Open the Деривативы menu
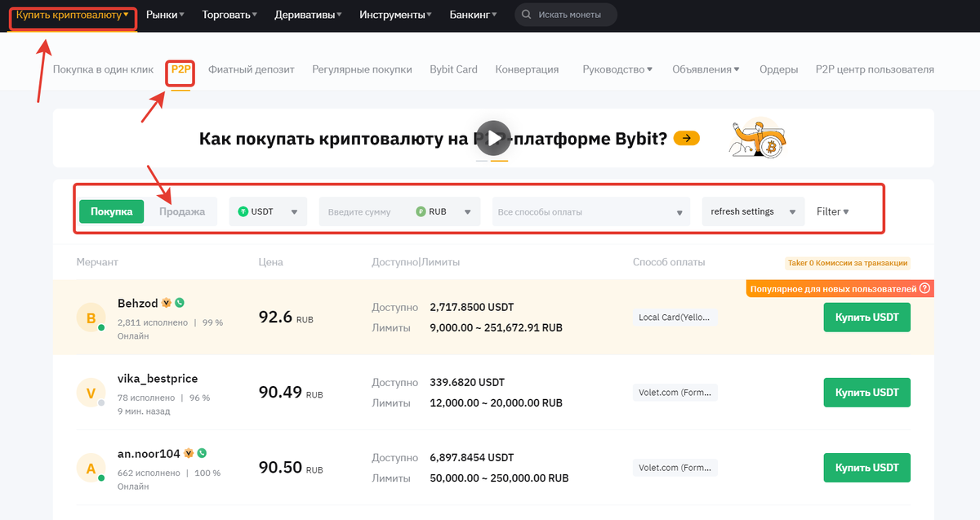This screenshot has height=520, width=980. click(308, 15)
